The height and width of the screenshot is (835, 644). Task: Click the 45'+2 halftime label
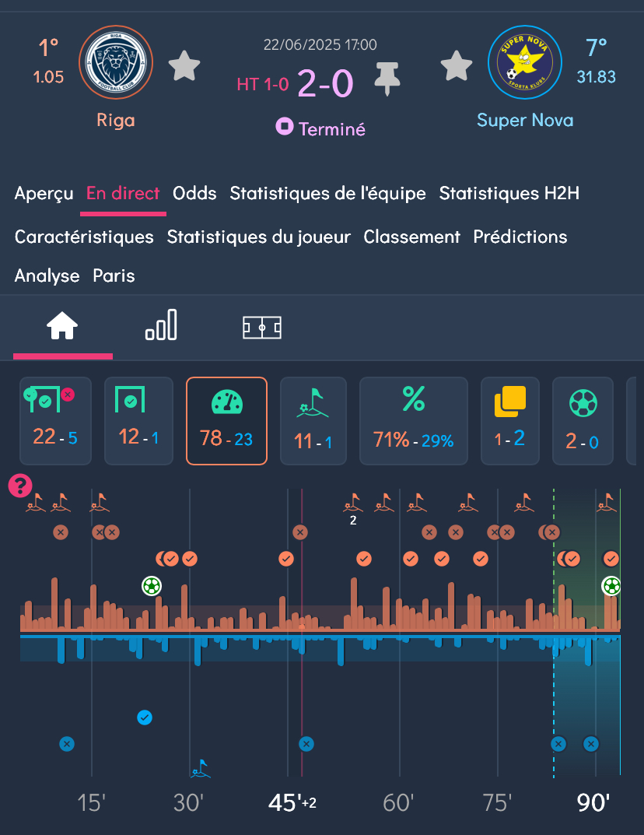pyautogui.click(x=292, y=802)
